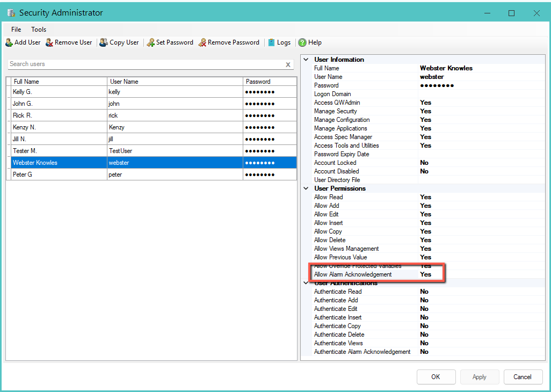Screen dimensions: 551x392
Task: Click the Password Expiry Date property
Action: 428,154
